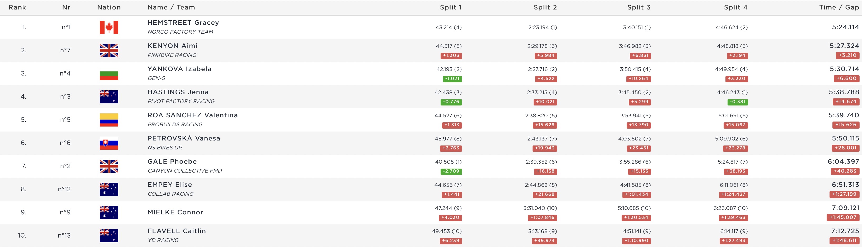
Task: Click team NS BIKES UR
Action: coord(165,148)
